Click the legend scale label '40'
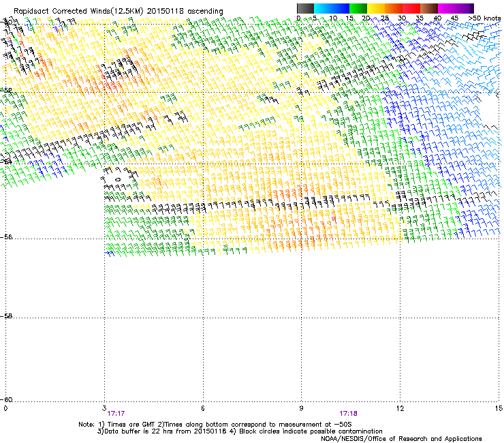Image resolution: width=504 pixels, height=443 pixels. [x=437, y=18]
